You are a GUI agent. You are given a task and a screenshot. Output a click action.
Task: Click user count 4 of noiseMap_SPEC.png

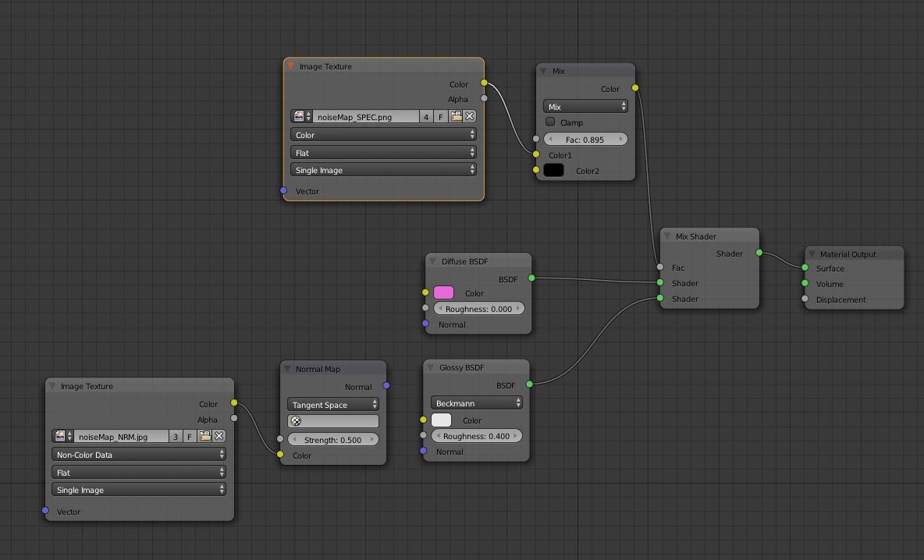pos(426,116)
